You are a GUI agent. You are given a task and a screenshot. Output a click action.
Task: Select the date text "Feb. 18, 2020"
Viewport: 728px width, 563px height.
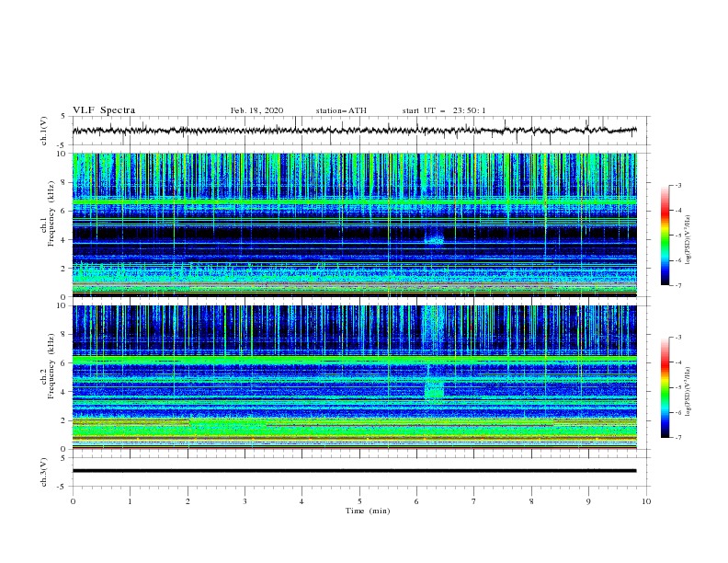(x=256, y=110)
